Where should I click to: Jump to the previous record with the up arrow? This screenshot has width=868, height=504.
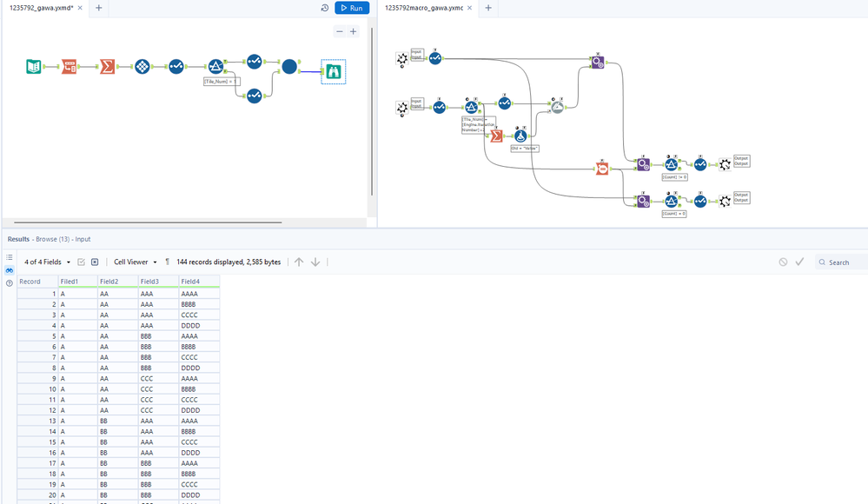(299, 262)
